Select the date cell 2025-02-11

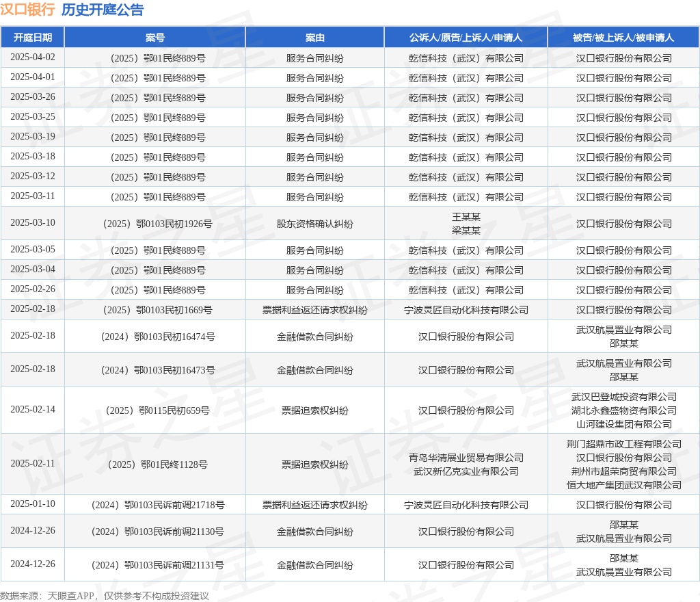coord(33,464)
